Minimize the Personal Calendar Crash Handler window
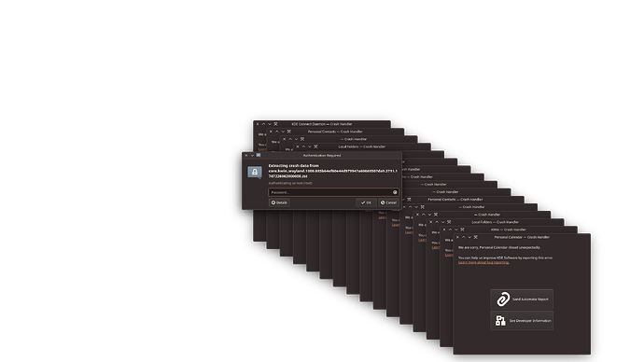 click(x=469, y=237)
